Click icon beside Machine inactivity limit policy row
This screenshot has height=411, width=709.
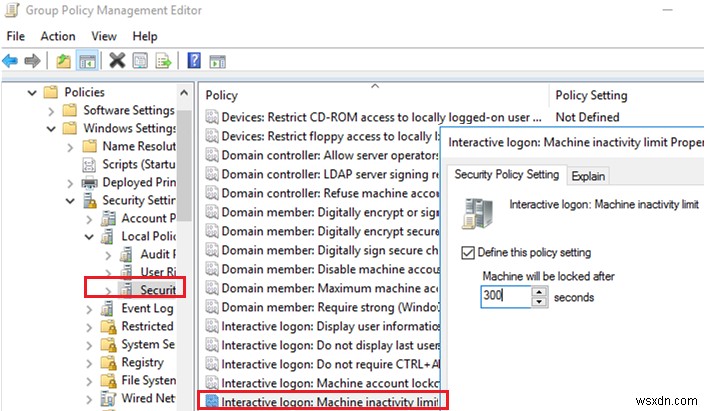pos(212,402)
